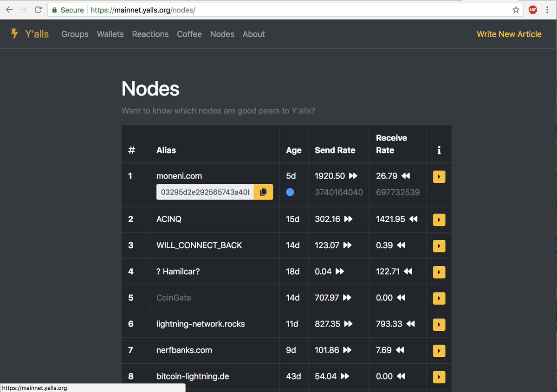Screen dimensions: 557x392
Task: Click receive rate 793.33 value
Action: coord(389,324)
